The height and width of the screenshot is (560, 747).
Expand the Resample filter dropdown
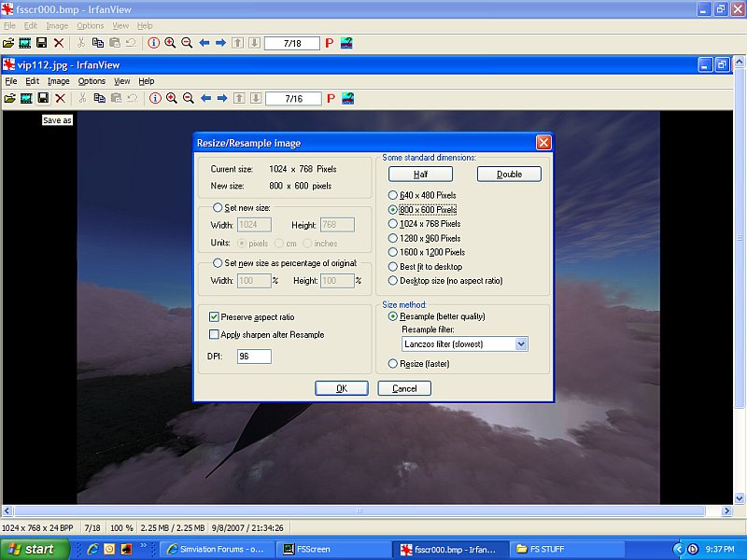[521, 344]
